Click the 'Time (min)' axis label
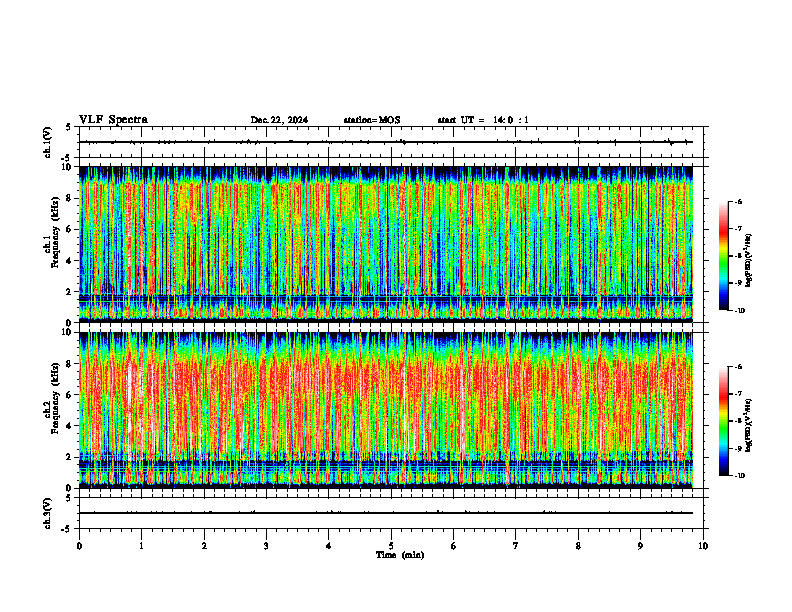The image size is (792, 612). point(400,555)
